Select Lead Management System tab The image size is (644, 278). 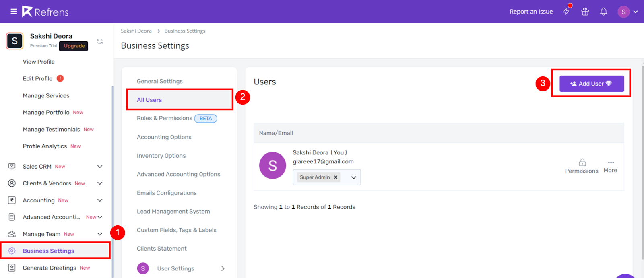[173, 211]
